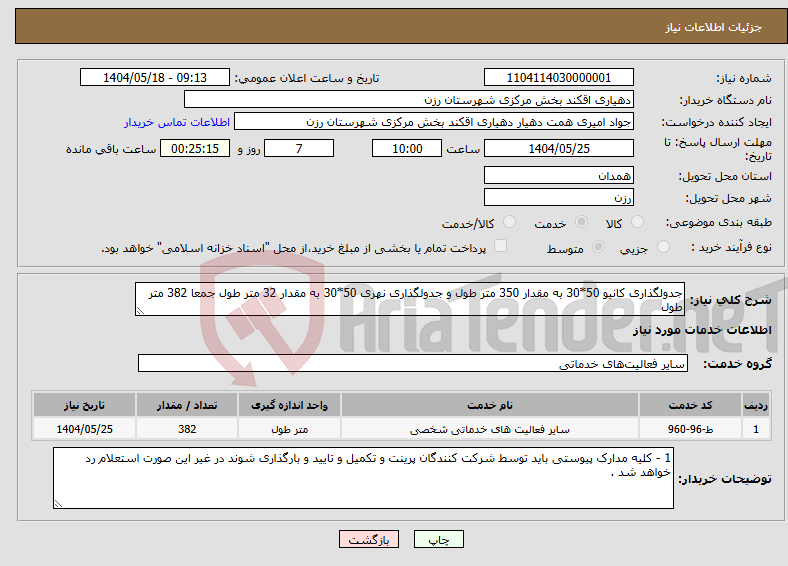Click the واحد اندازه گیری column header

289,405
